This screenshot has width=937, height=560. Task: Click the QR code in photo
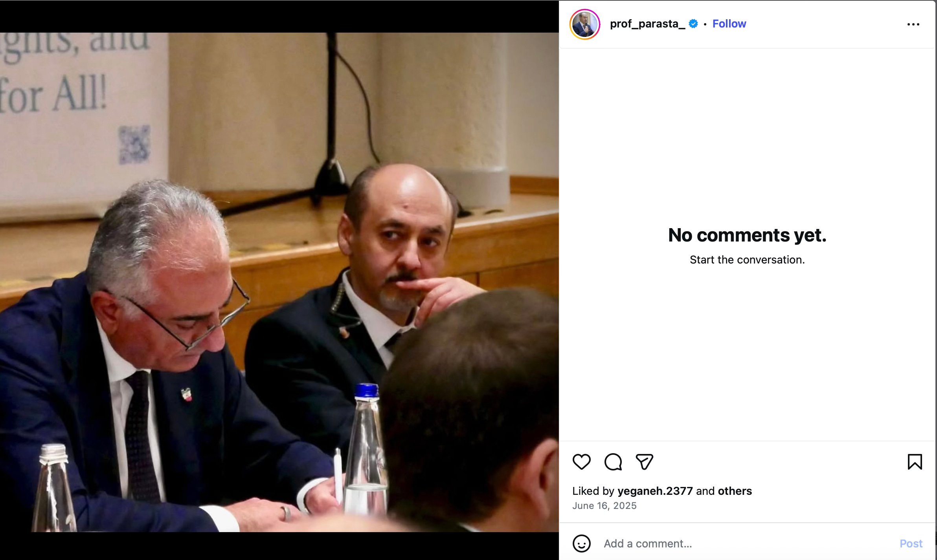(x=135, y=145)
